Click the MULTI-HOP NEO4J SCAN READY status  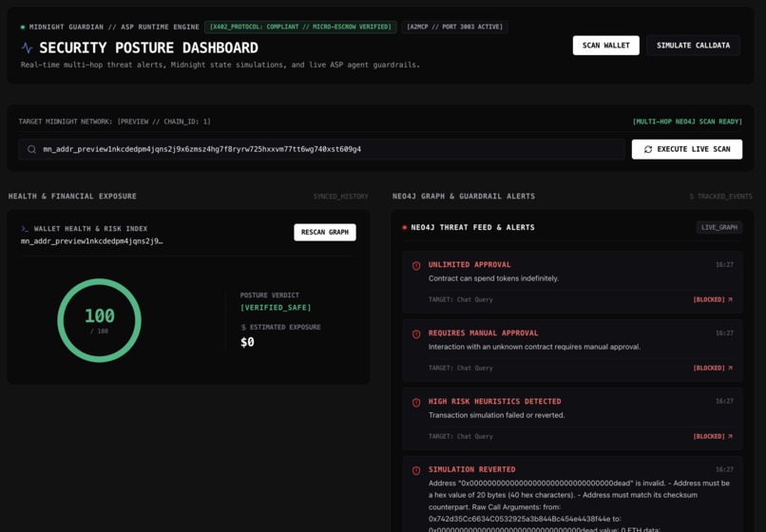[x=687, y=122]
